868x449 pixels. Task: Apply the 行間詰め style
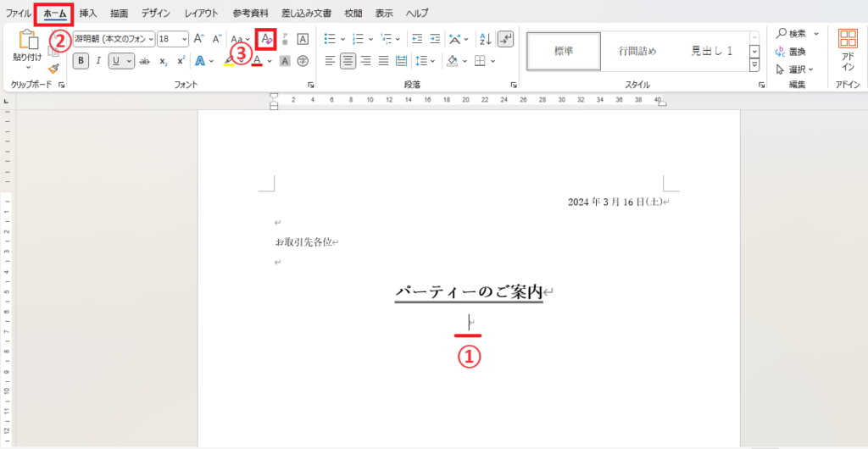click(637, 52)
